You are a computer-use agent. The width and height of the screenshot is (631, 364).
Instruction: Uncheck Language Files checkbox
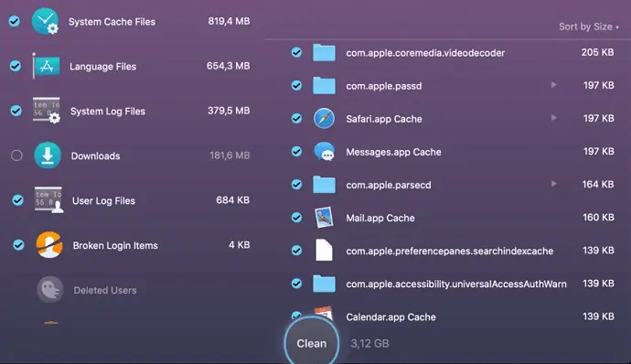(16, 66)
